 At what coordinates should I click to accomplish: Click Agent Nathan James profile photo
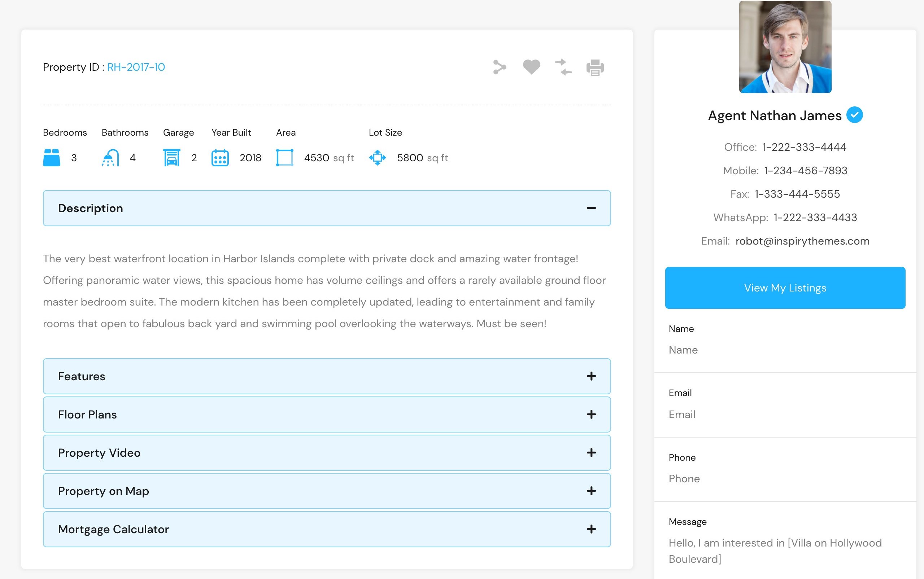point(785,47)
